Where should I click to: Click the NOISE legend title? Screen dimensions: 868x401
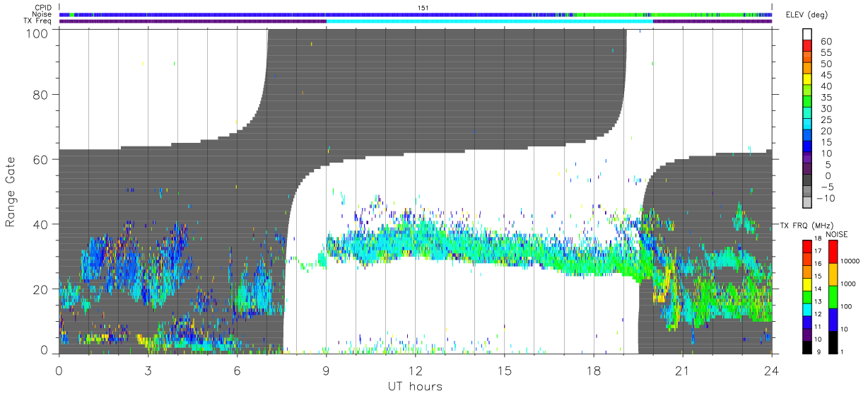(836, 234)
